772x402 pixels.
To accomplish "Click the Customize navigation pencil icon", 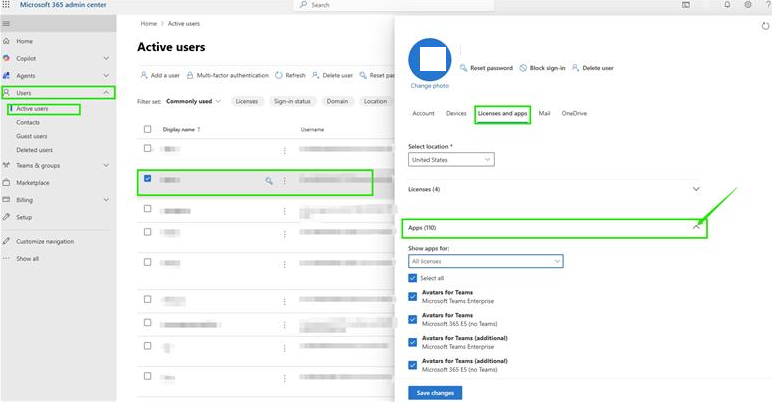I will click(6, 241).
